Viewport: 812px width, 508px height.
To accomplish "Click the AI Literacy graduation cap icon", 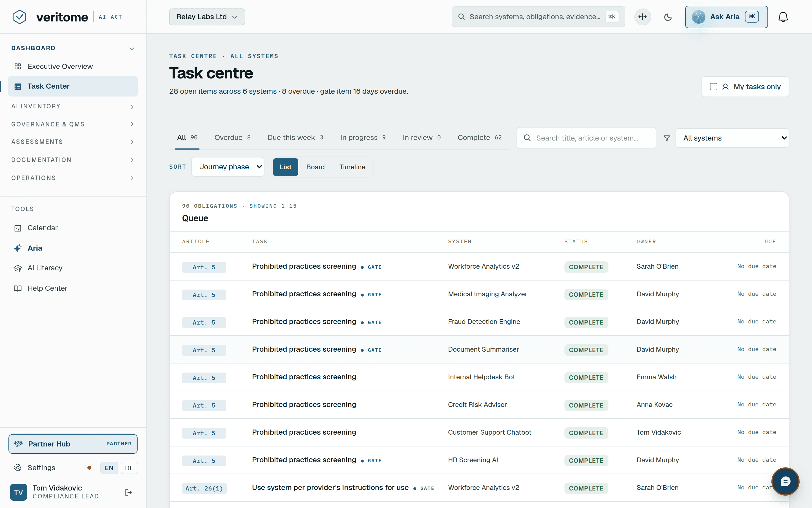I will tap(18, 268).
